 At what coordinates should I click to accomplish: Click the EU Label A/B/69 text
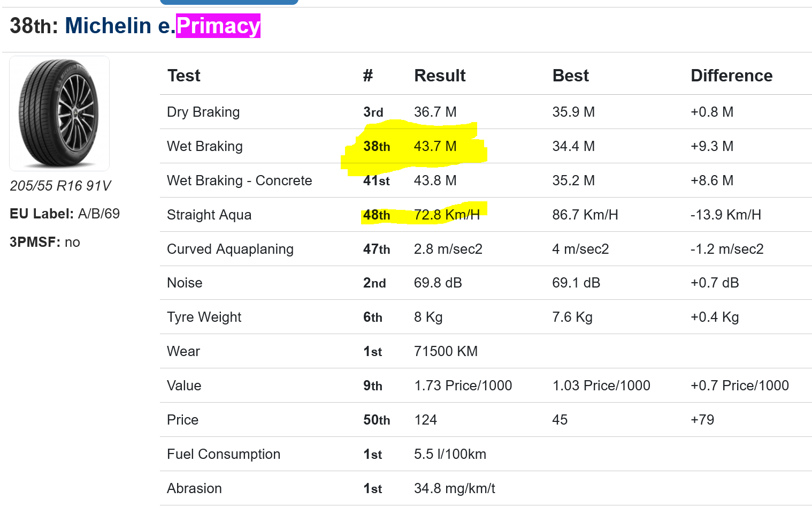click(65, 214)
